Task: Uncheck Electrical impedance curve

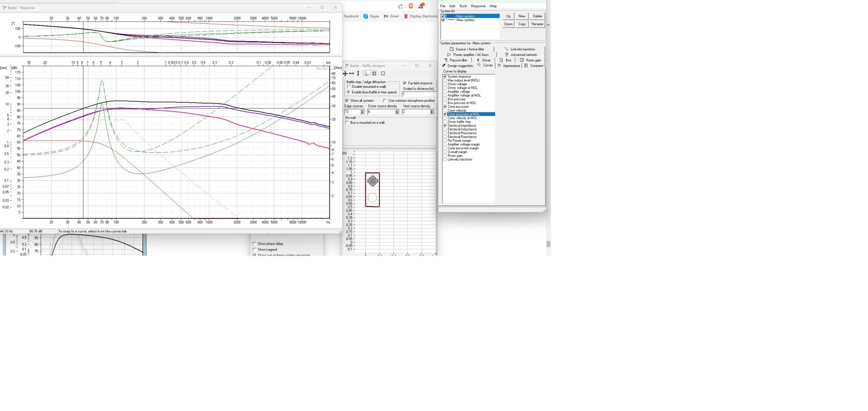Action: tap(445, 126)
